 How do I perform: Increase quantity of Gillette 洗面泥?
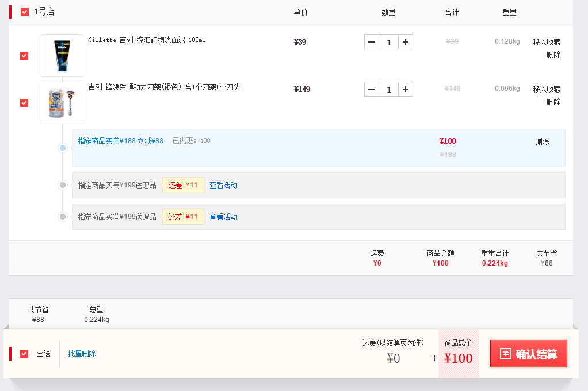point(406,42)
